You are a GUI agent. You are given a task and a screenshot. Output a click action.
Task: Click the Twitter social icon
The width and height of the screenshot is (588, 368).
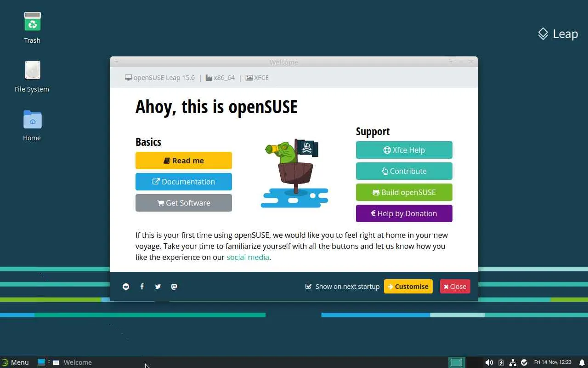point(158,287)
